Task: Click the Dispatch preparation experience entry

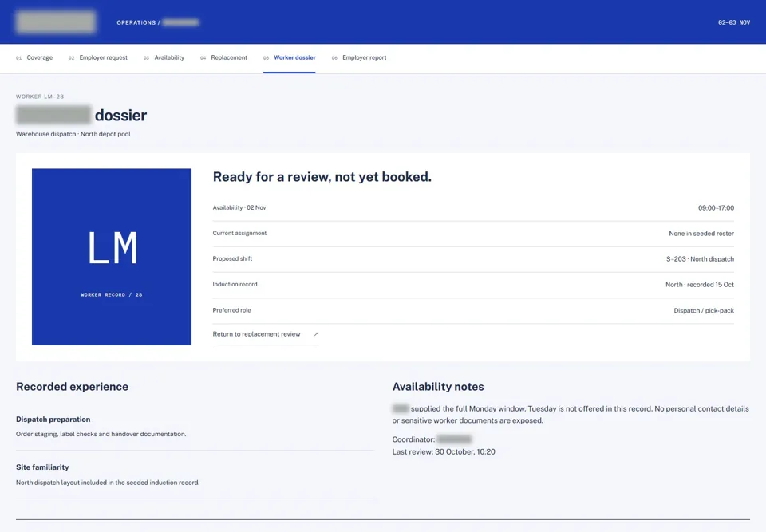Action: 195,427
